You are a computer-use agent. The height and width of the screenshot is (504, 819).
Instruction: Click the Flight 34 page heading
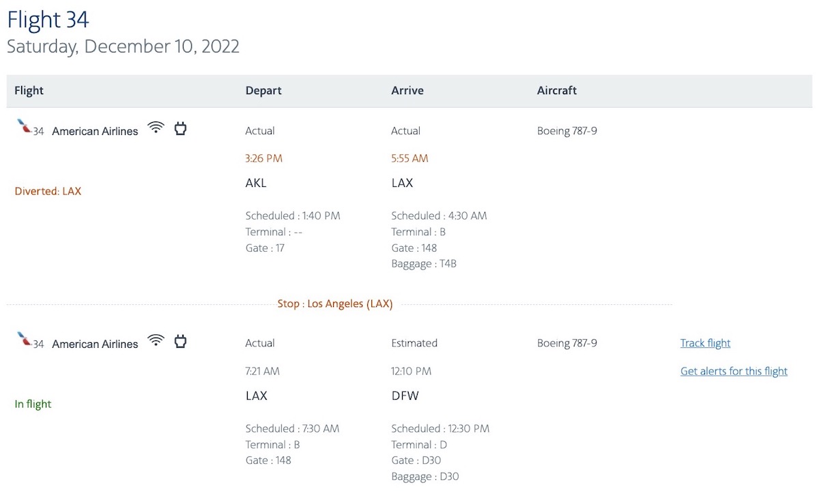[48, 20]
